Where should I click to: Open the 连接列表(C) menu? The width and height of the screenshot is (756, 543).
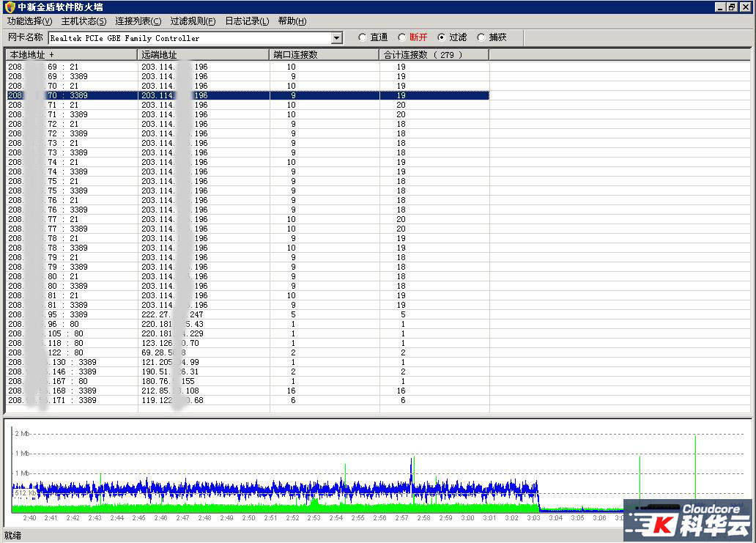[x=138, y=21]
